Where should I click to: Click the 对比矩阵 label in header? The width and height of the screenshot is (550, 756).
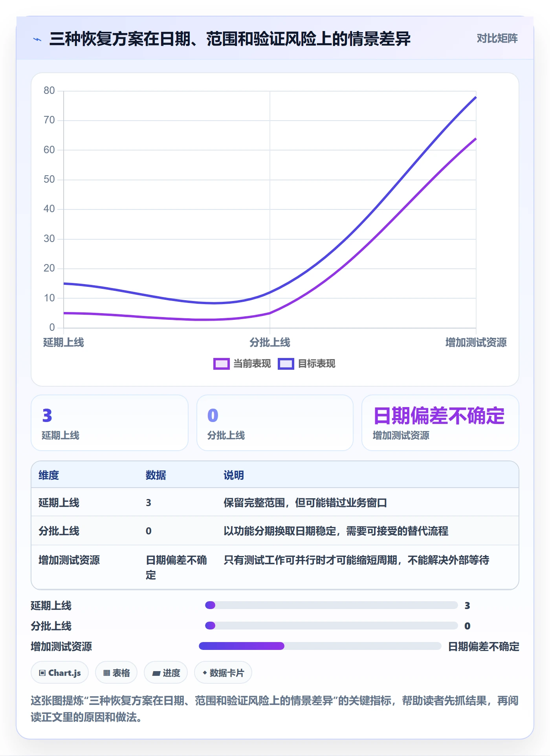tap(497, 39)
